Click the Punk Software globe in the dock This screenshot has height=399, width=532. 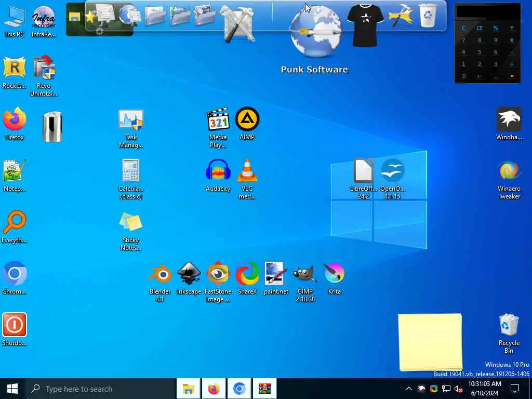pyautogui.click(x=316, y=31)
